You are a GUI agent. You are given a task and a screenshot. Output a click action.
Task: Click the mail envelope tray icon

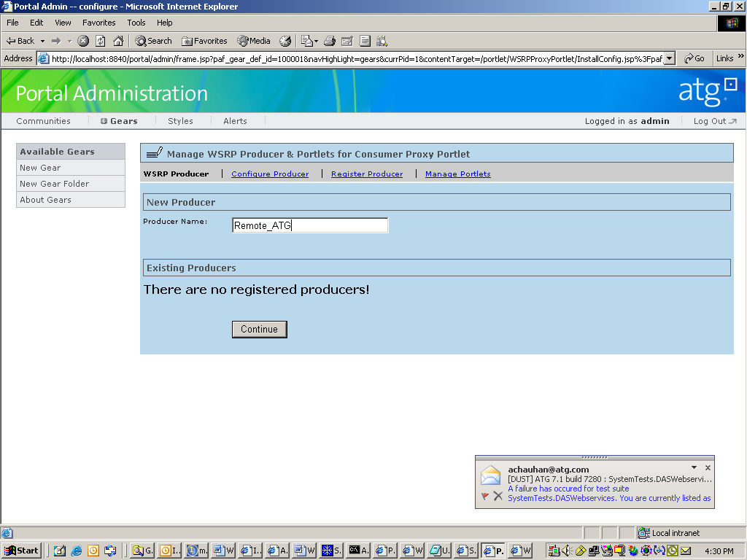click(686, 551)
